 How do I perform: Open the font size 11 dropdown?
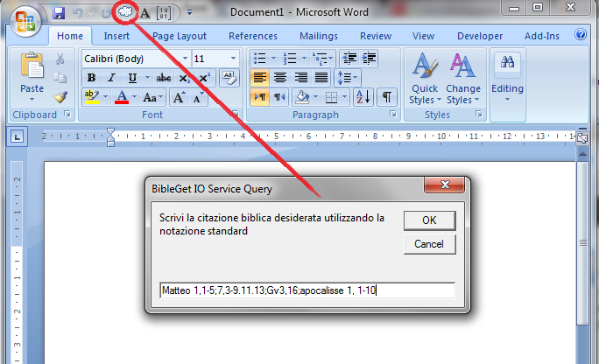[233, 59]
